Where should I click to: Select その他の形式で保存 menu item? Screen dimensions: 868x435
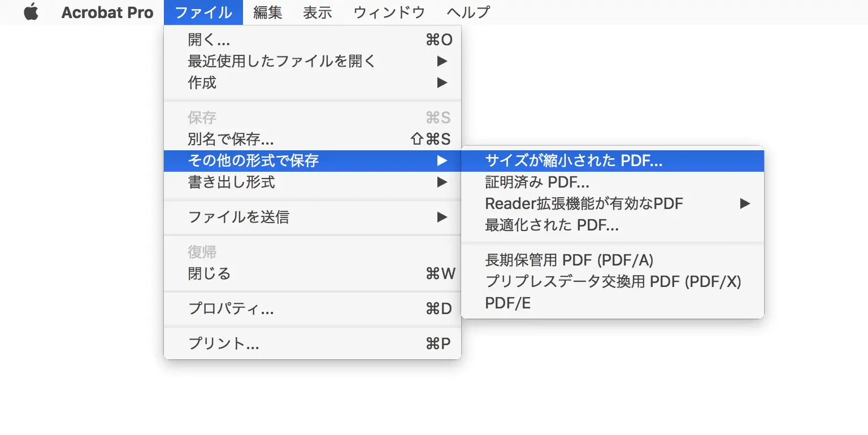click(313, 160)
